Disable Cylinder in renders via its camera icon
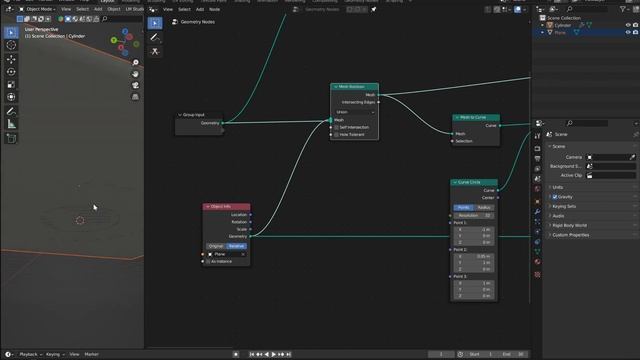This screenshot has height=360, width=640. (636, 25)
